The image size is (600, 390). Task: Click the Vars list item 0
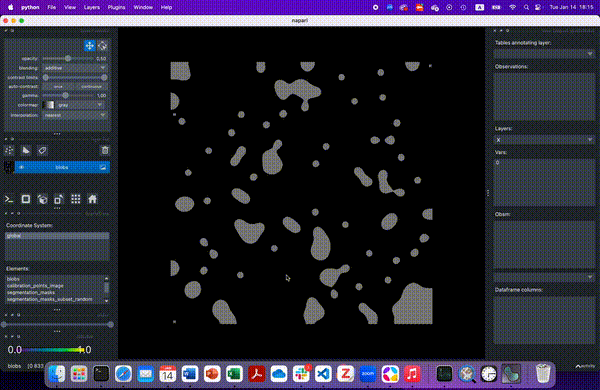[497, 163]
